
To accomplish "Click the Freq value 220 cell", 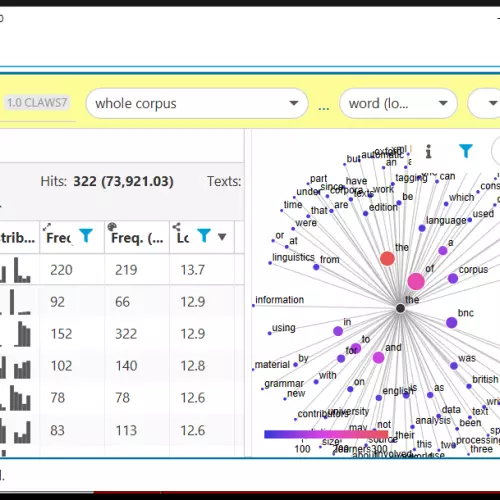I will pyautogui.click(x=61, y=270).
